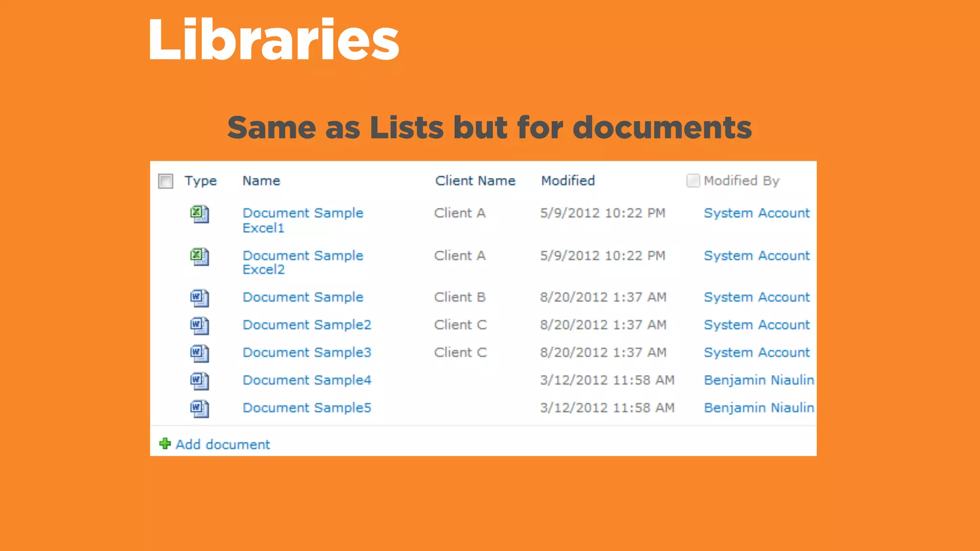Select 8/20/2012 1:37 AM in Client B row
Screen dimensions: 980x551
click(x=603, y=298)
